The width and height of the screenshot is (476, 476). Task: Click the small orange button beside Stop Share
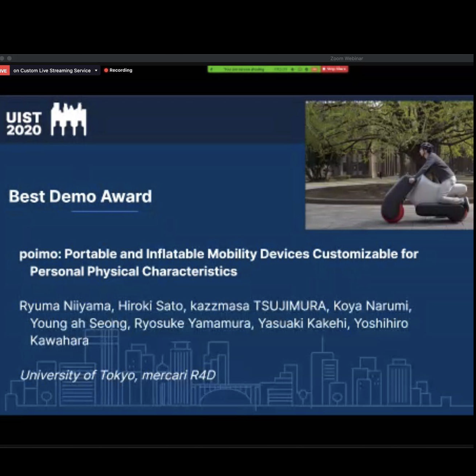(314, 69)
